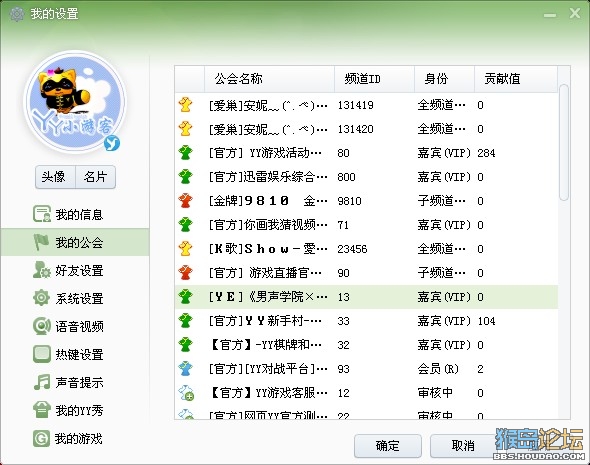Viewport: 590px width, 465px height.
Task: Click green shirt icon for 迅雷娱乐综合 row
Action: coord(186,177)
